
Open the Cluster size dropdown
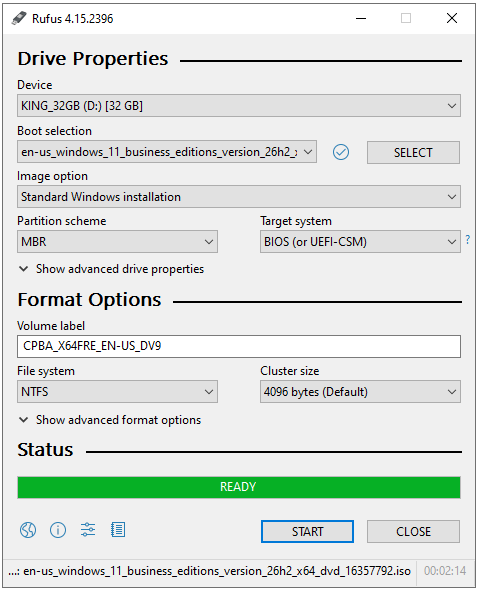(x=360, y=392)
